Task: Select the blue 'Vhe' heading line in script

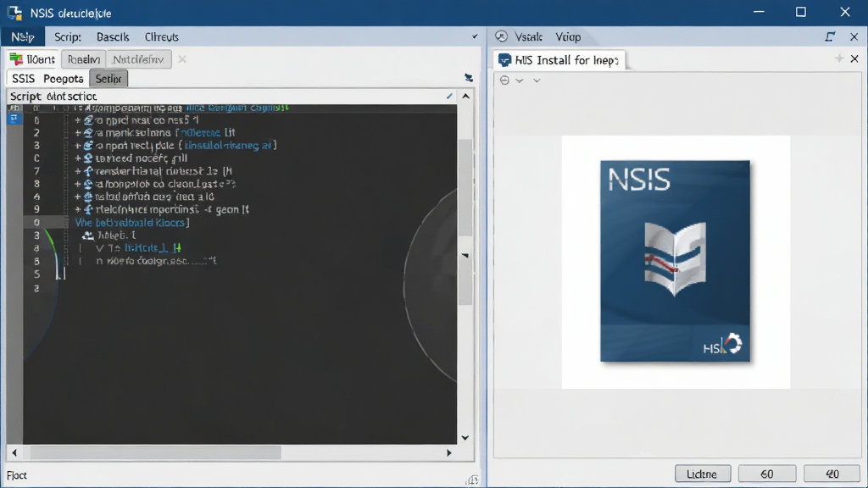Action: (x=132, y=223)
